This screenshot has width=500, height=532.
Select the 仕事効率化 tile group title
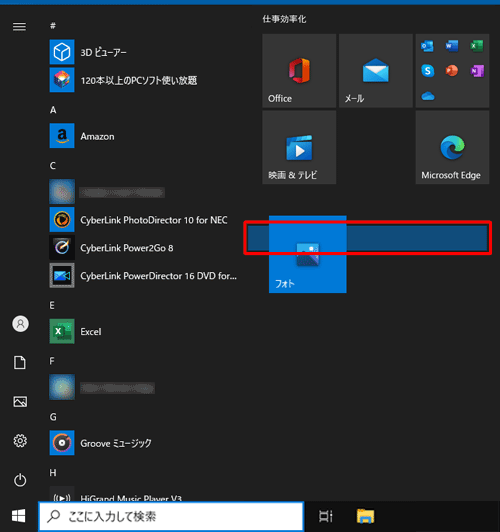coord(284,19)
